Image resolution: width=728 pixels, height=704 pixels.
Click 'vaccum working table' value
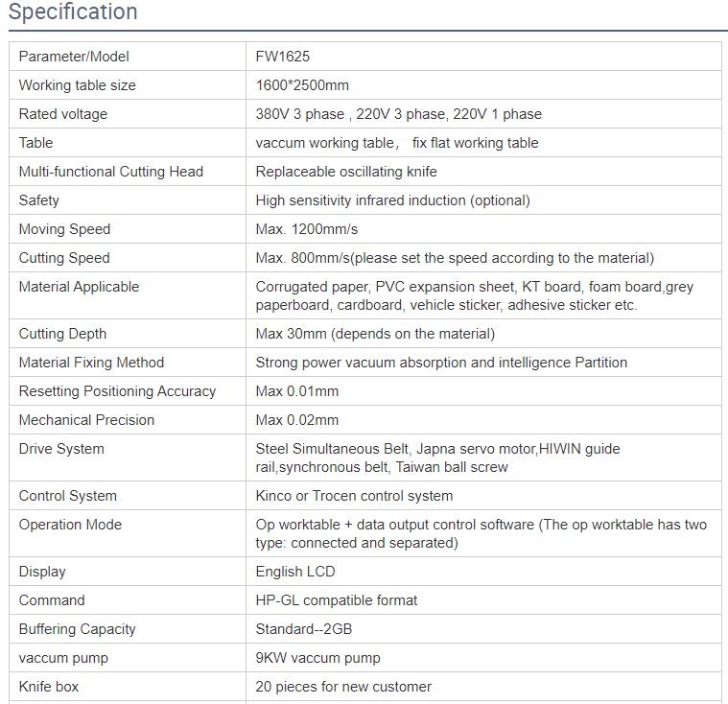coord(324,143)
